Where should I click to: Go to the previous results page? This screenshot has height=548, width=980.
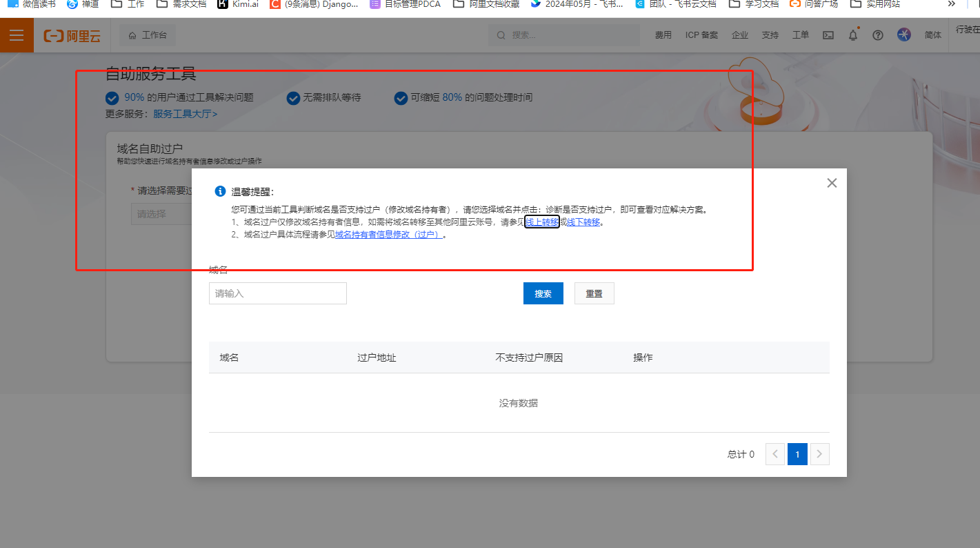(x=775, y=454)
